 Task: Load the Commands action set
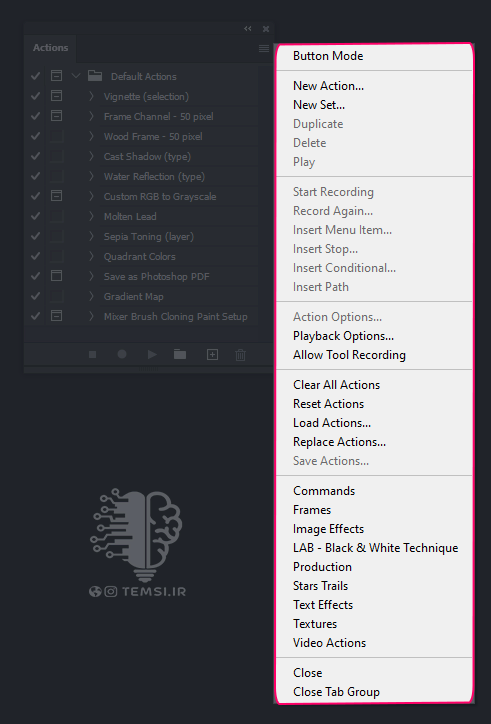[x=324, y=490]
